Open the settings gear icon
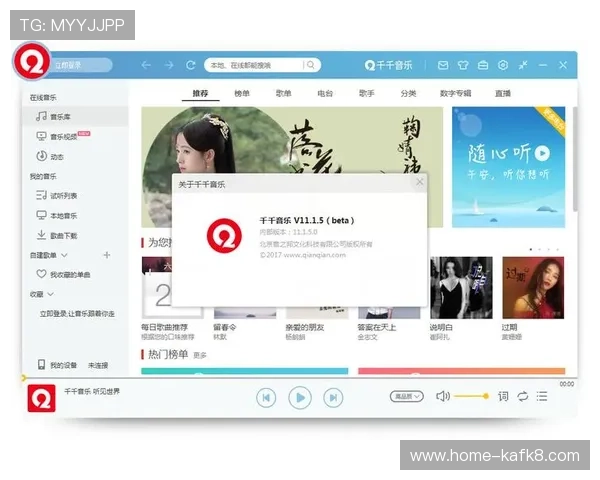Viewport: 600px width, 480px height. (503, 65)
